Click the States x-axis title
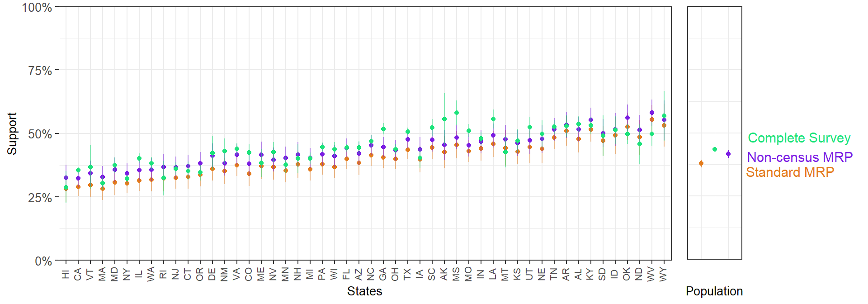The image size is (868, 304). (x=364, y=291)
